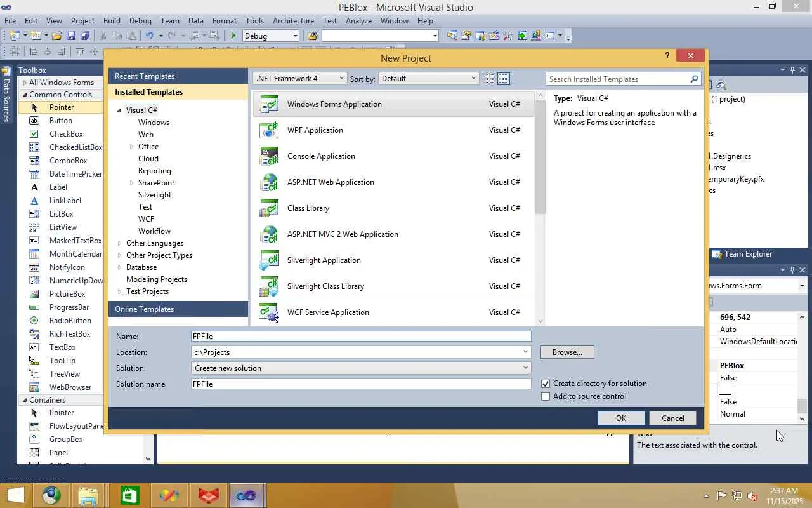This screenshot has width=812, height=508.
Task: Check Add to source control
Action: [x=546, y=396]
